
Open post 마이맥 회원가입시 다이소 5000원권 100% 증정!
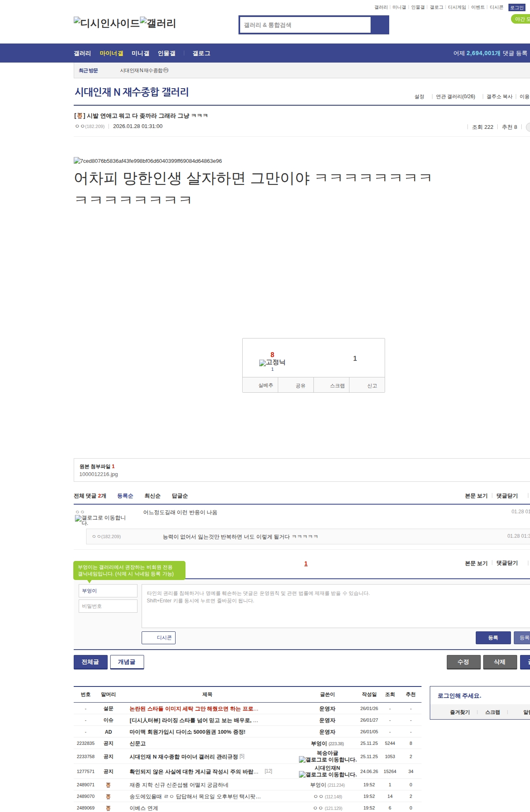(x=188, y=732)
